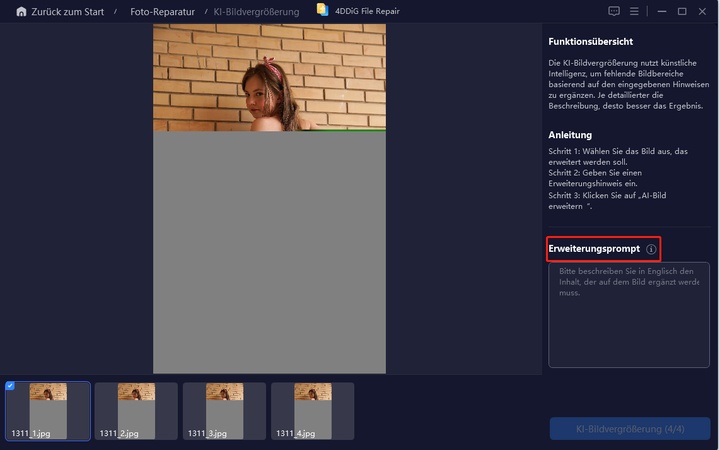
Task: Click the KI-Bildvergrößerung (4/4) button
Action: [629, 428]
